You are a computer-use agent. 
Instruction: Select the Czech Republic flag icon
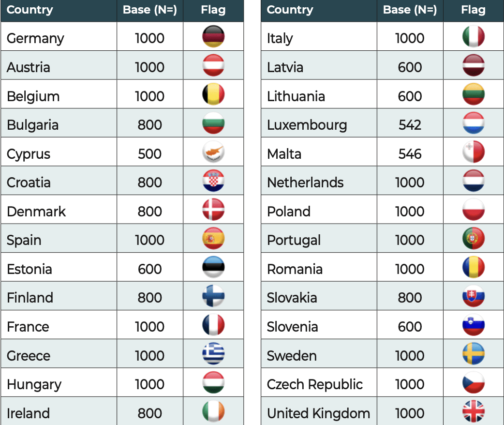[x=474, y=383]
